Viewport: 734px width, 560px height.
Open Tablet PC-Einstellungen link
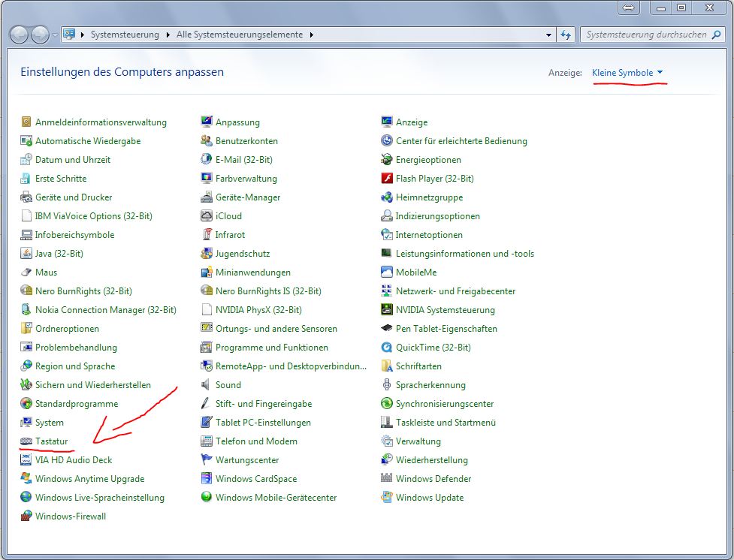point(263,423)
